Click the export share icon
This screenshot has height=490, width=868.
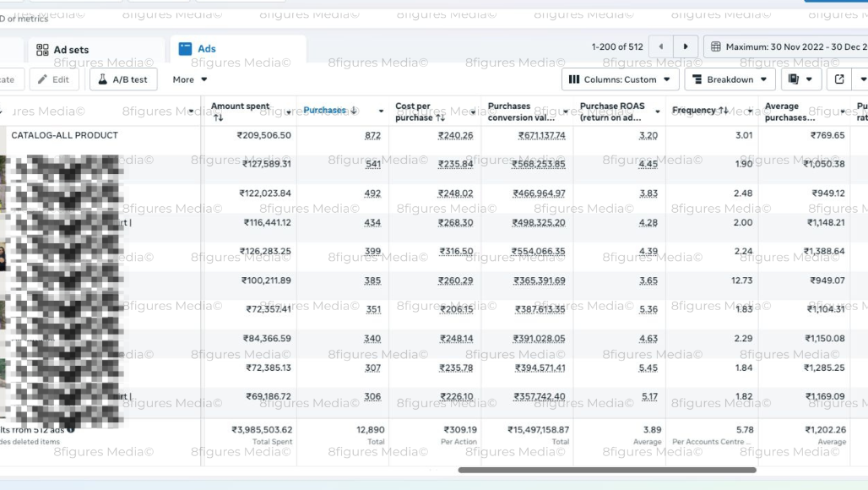[839, 79]
